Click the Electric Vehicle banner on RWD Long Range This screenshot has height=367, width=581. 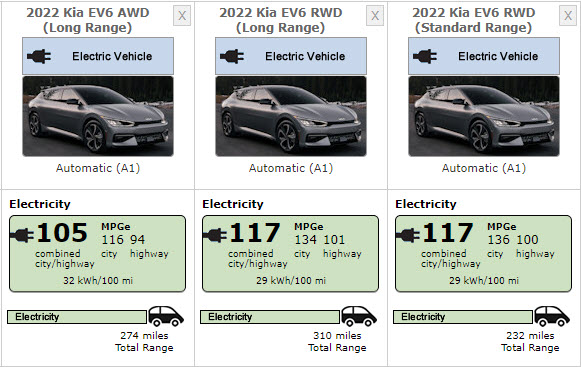291,56
